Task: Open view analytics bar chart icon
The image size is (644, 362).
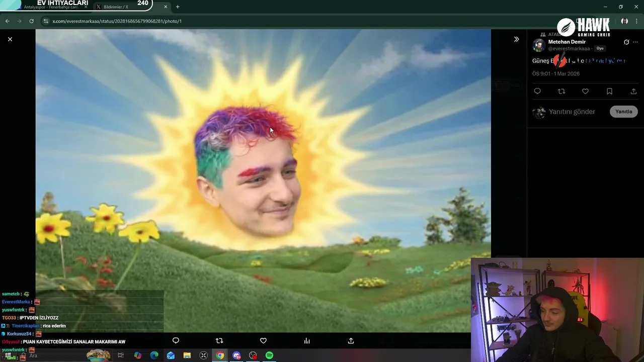Action: [307, 341]
